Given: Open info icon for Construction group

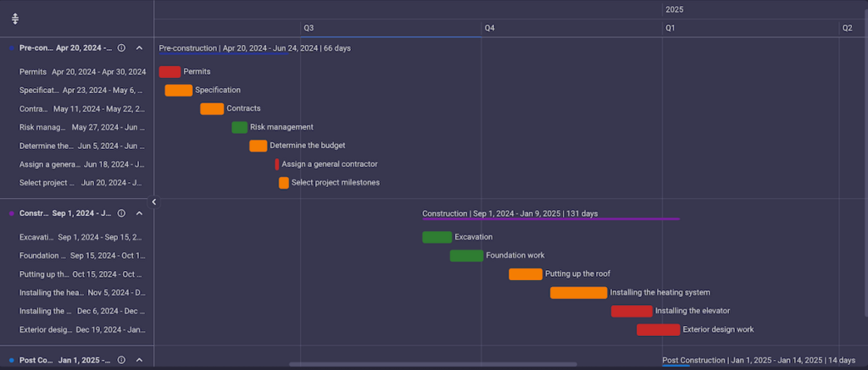Looking at the screenshot, I should [x=121, y=213].
